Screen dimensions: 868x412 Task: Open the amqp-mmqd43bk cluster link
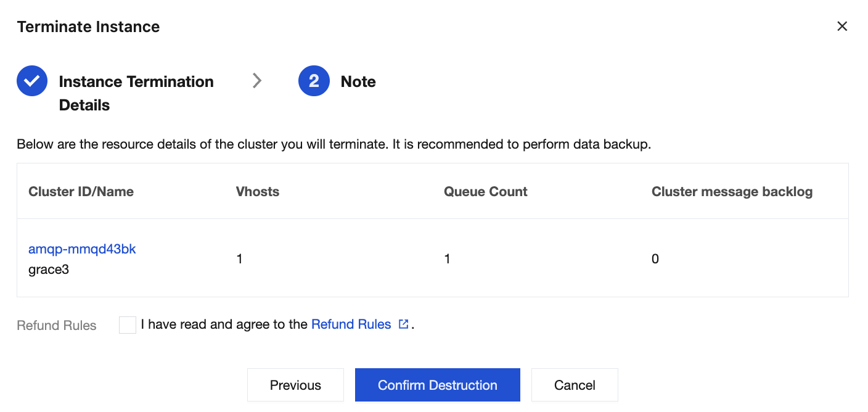[82, 249]
